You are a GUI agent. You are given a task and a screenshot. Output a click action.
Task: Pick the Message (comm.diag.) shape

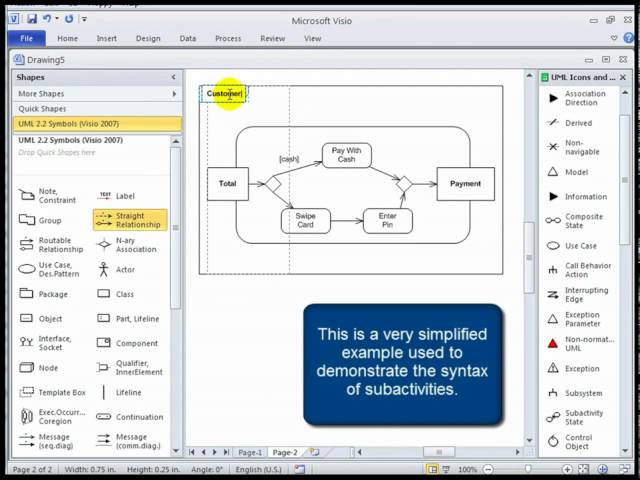click(129, 441)
